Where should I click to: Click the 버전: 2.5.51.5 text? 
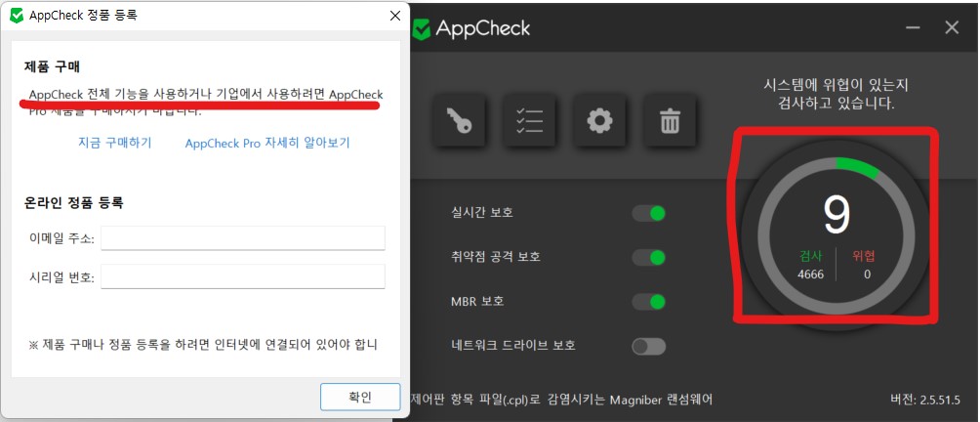tap(925, 400)
